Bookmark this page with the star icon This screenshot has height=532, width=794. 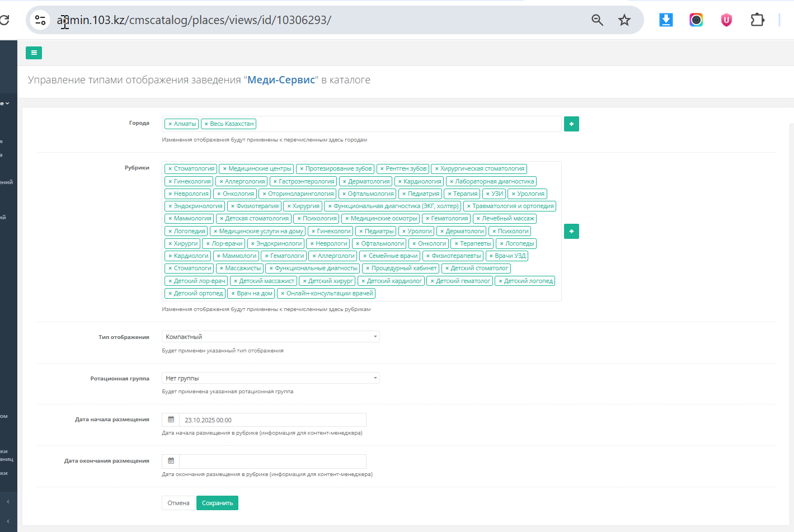(624, 20)
